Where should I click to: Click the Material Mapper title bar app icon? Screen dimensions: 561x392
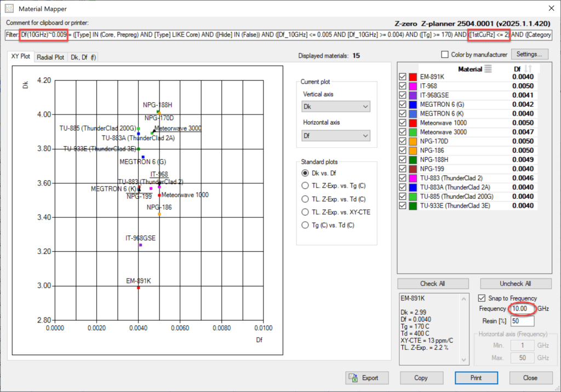[8, 8]
